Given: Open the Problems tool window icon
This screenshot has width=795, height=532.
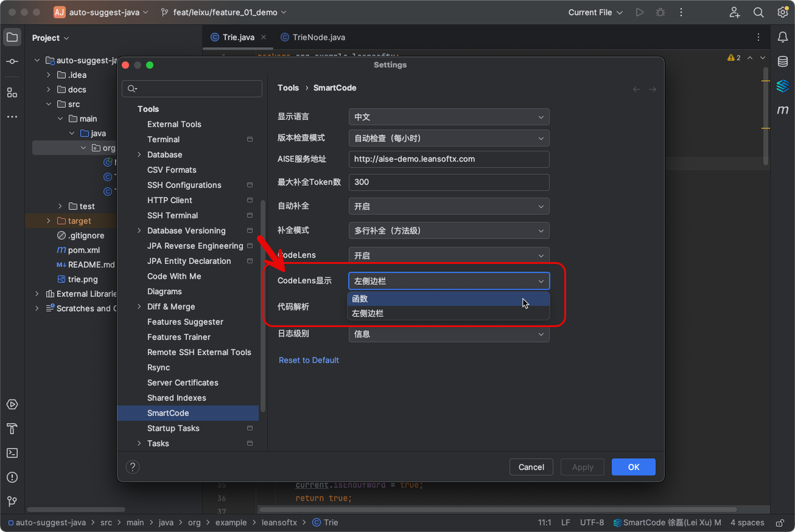Looking at the screenshot, I should (x=12, y=477).
